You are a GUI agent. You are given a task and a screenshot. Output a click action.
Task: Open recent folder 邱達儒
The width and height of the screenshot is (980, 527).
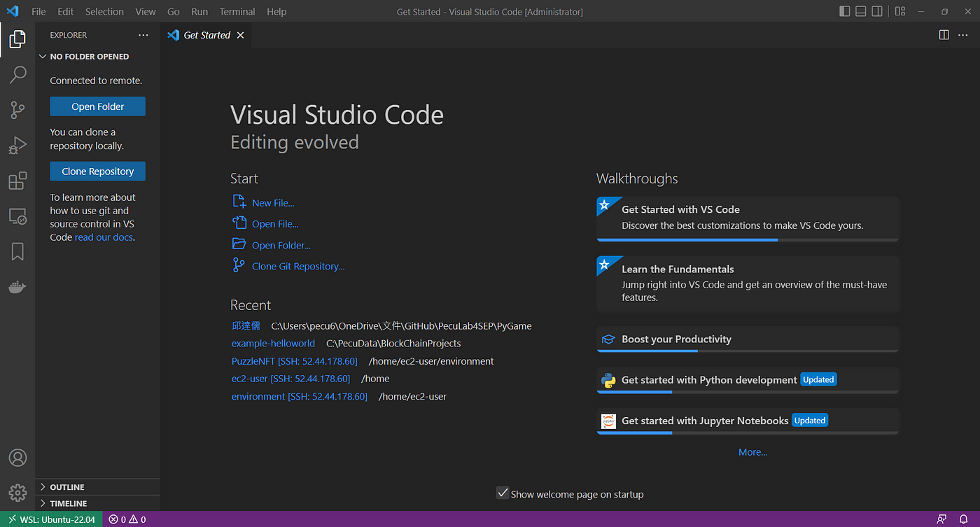(246, 325)
